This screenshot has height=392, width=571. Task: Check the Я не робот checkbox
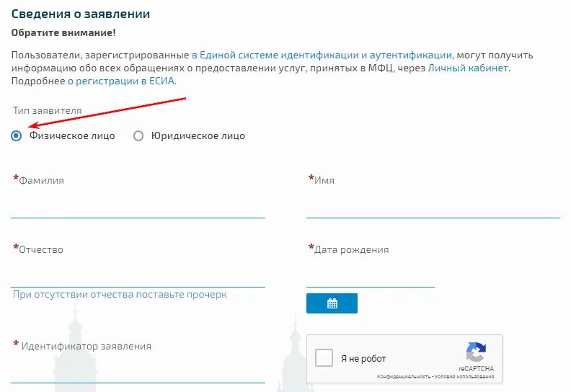(324, 358)
